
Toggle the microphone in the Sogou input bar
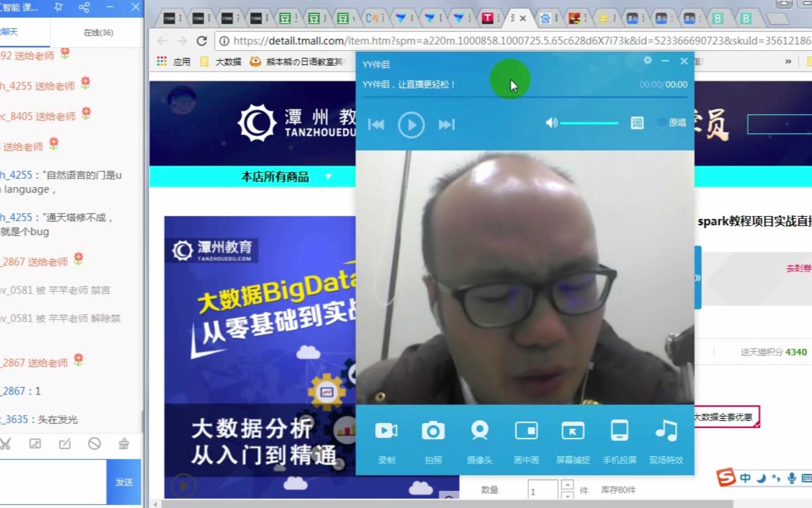pos(791,478)
